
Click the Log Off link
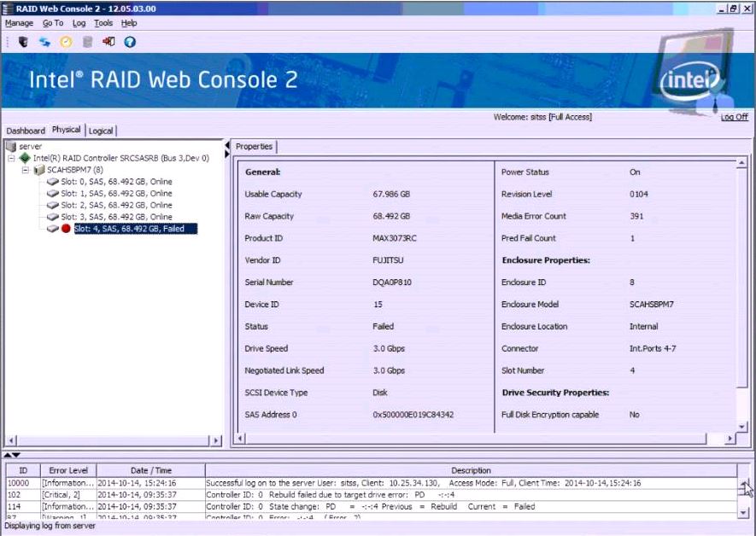point(735,117)
